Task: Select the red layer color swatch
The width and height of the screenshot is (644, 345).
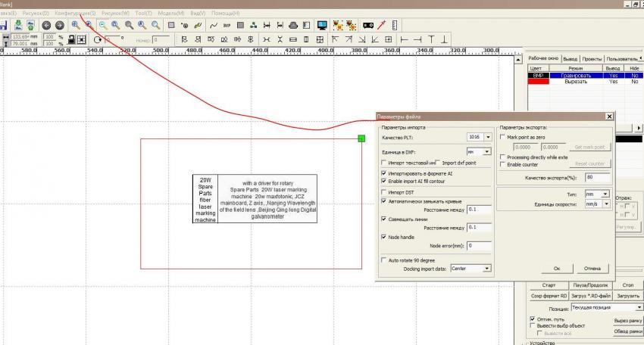Action: point(537,82)
